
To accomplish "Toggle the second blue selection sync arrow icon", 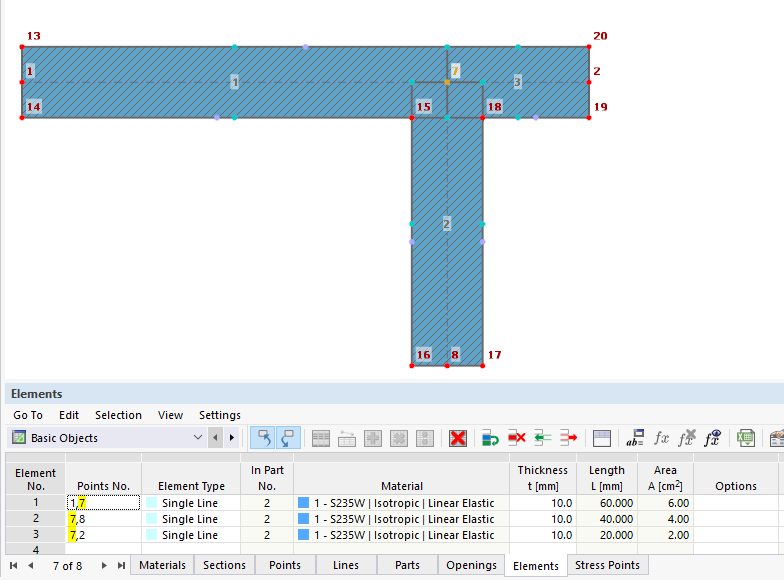I will click(288, 438).
